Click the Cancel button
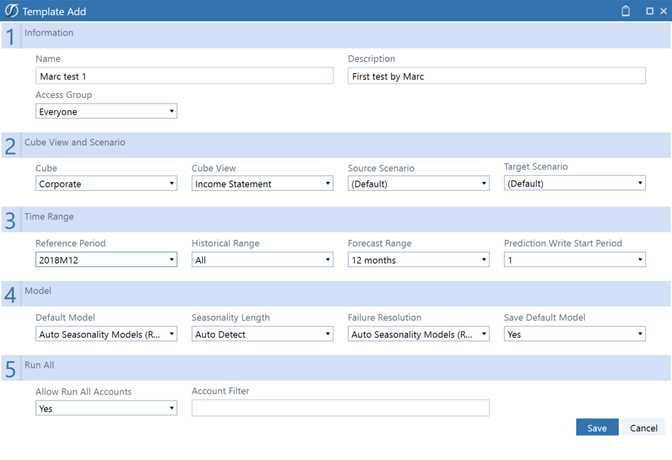 (x=643, y=427)
